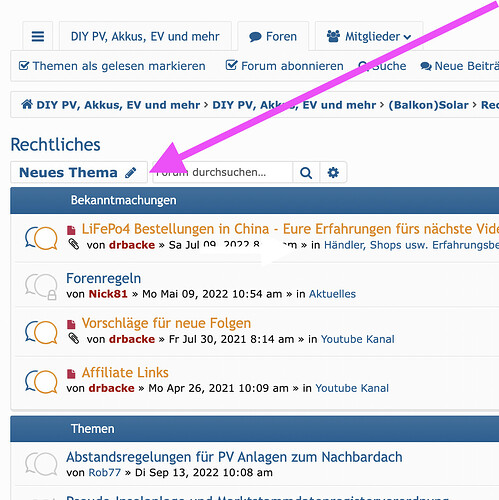This screenshot has width=499, height=500.
Task: Click LiFePo4 topic speech bubble icon
Action: coord(41,238)
